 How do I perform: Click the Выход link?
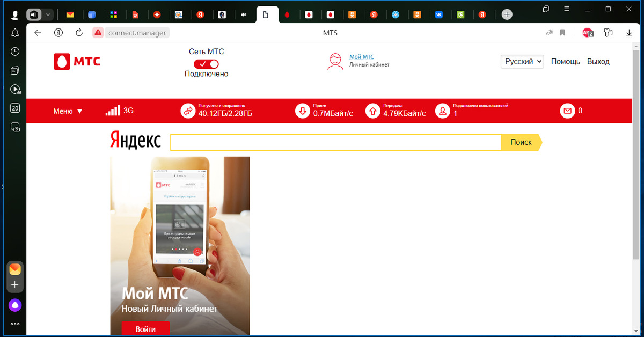click(598, 61)
